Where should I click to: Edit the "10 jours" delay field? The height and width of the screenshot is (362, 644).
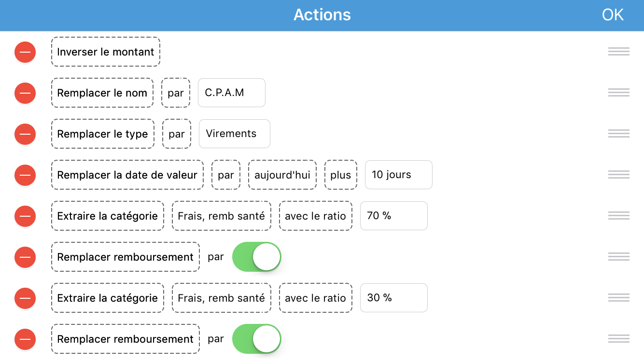click(399, 175)
